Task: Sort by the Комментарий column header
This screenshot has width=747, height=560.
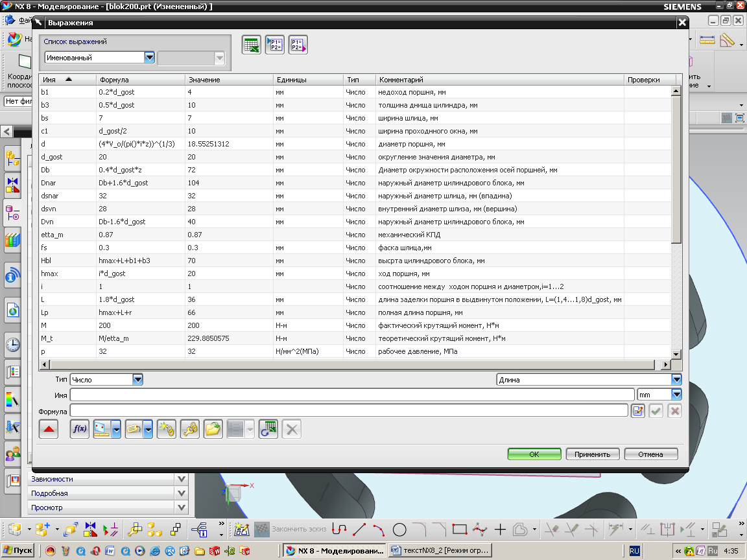Action: pyautogui.click(x=499, y=80)
